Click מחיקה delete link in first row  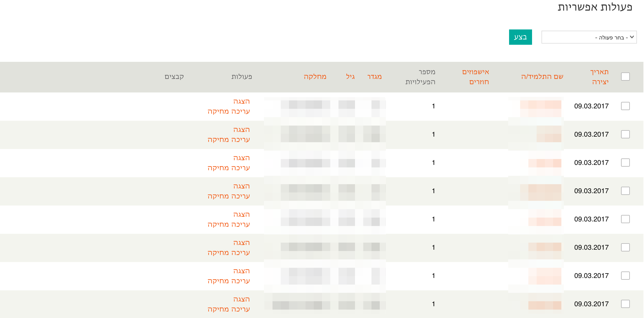218,111
